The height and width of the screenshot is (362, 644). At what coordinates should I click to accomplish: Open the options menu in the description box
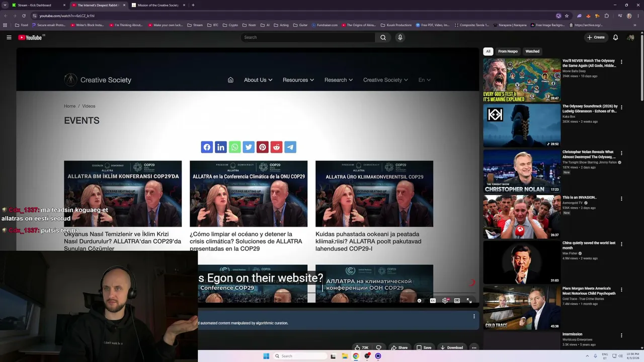(473, 316)
